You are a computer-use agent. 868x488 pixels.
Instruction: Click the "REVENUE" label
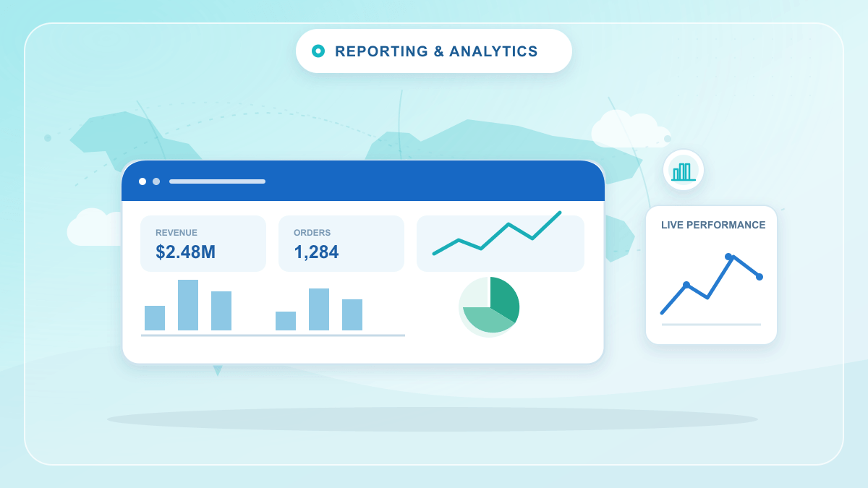click(x=176, y=233)
